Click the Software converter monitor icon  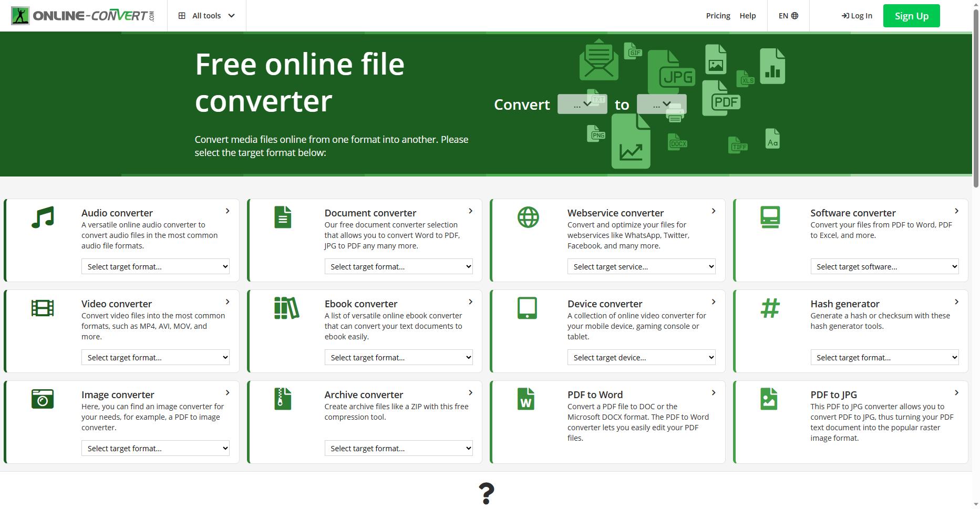point(770,216)
